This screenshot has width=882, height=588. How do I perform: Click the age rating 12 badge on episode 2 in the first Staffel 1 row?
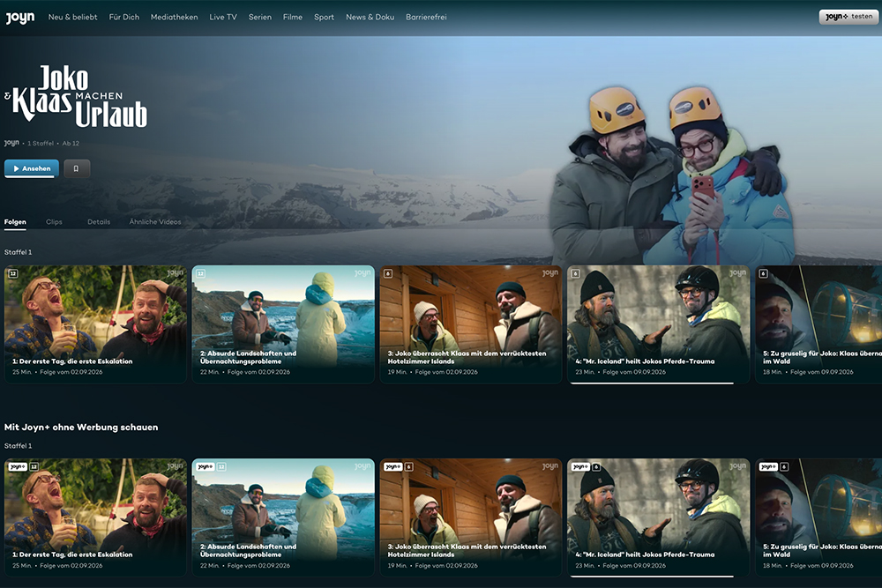201,274
